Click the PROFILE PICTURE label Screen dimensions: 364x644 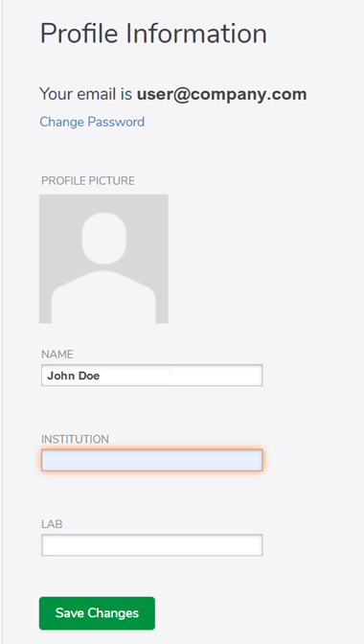click(88, 181)
